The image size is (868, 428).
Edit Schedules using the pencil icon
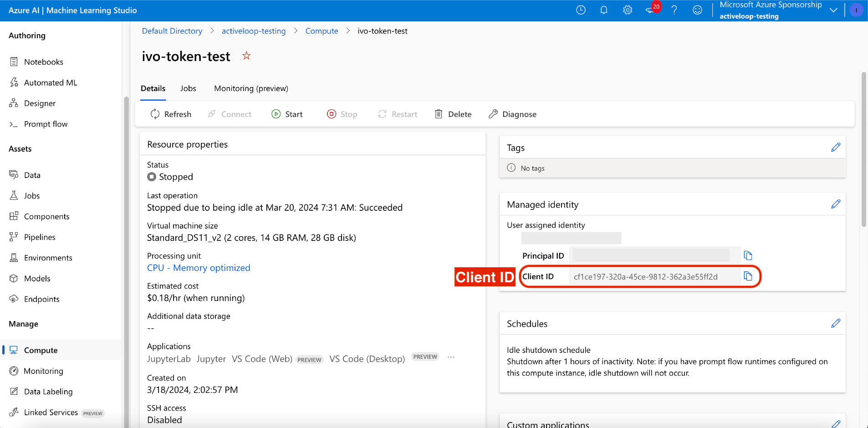[835, 324]
